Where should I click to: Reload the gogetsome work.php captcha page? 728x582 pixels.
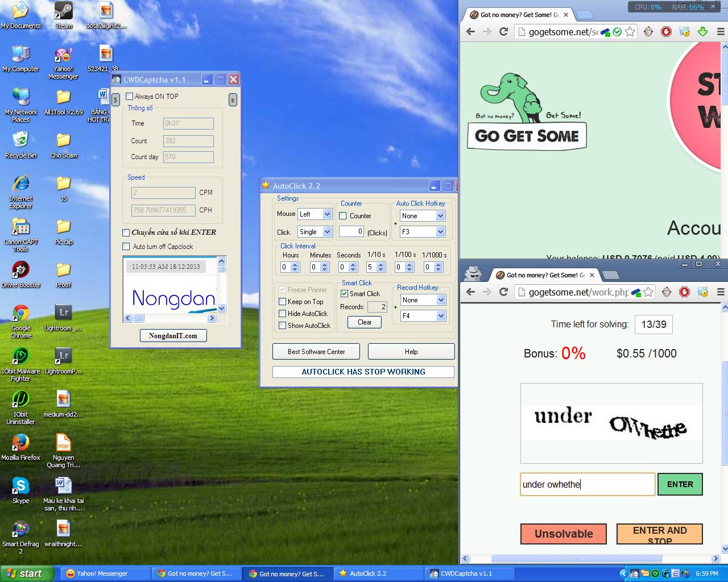(x=503, y=292)
